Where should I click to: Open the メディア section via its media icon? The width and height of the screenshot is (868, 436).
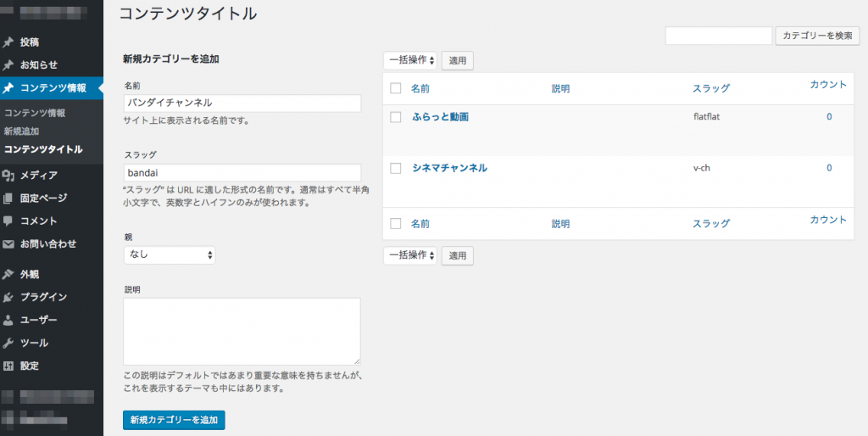(8, 176)
